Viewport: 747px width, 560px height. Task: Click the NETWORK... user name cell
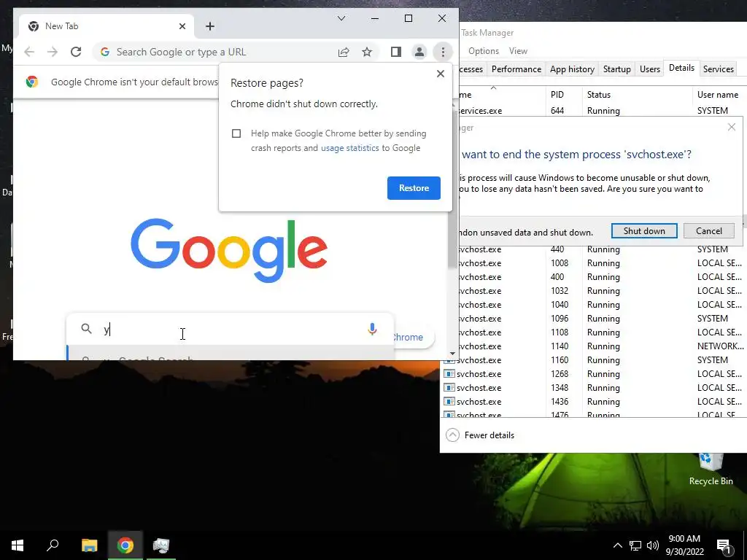720,346
